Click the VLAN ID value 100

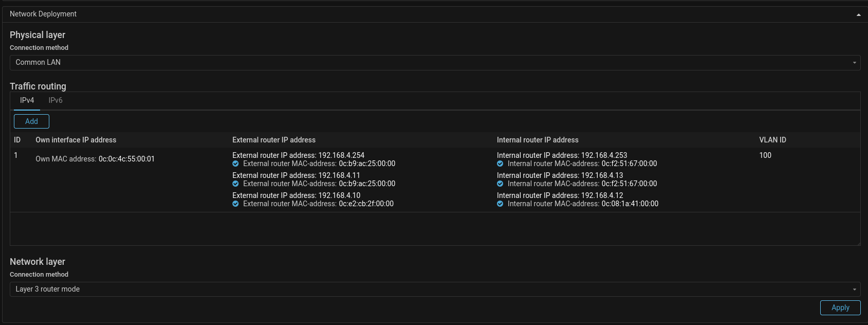765,155
